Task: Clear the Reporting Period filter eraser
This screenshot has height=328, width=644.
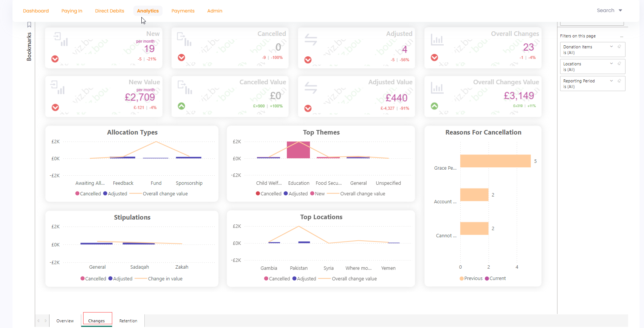Action: click(x=619, y=80)
